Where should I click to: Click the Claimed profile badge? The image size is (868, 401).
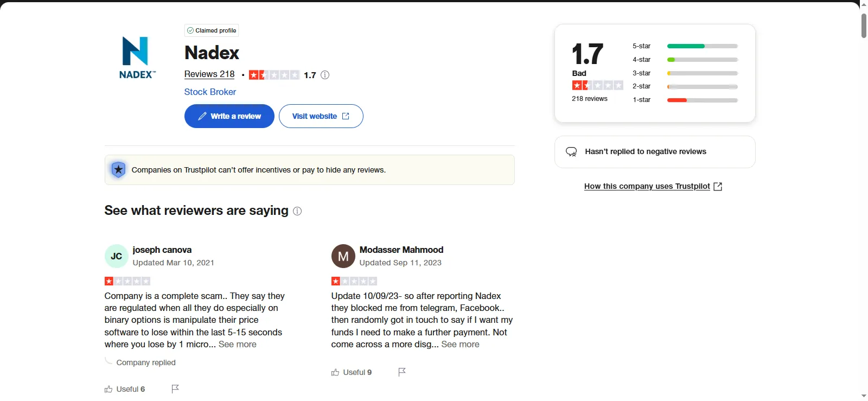[212, 30]
